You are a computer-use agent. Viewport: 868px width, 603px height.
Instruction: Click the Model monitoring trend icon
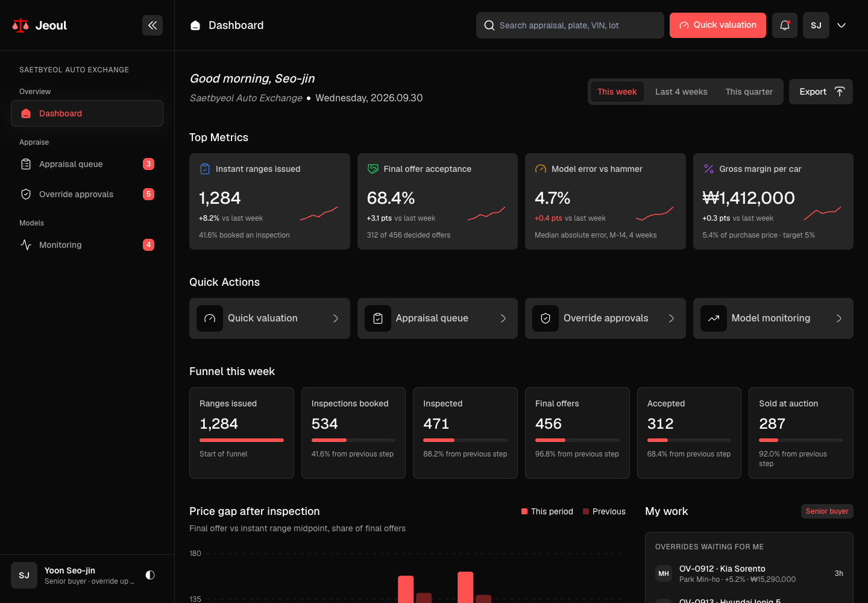point(714,318)
